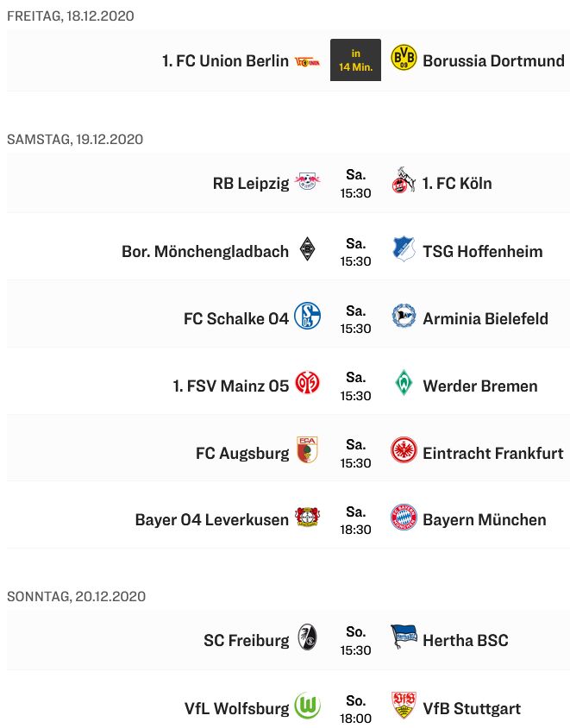
Task: Open TSG Hoffenheim team name link
Action: pos(483,251)
